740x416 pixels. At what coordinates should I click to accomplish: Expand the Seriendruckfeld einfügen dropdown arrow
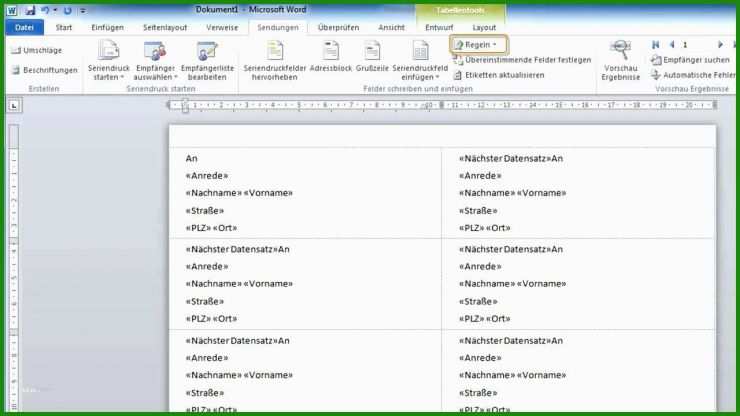437,77
